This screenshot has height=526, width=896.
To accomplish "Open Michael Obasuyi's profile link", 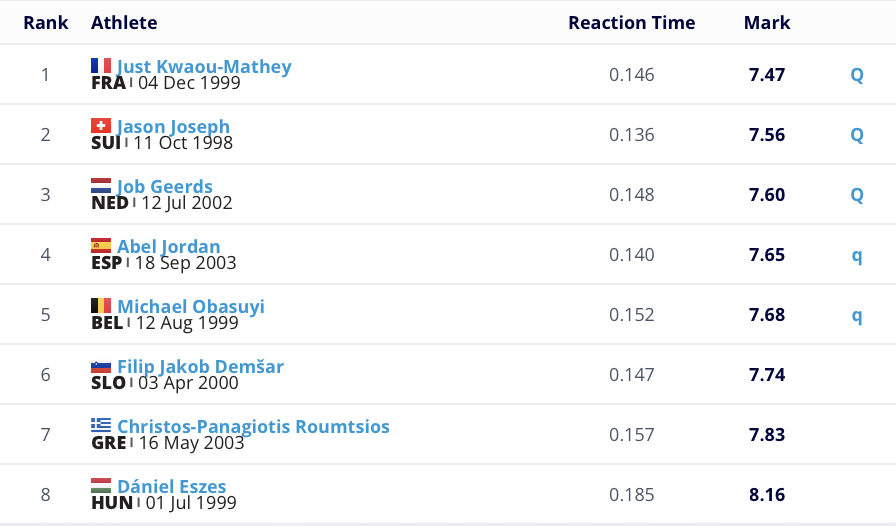I will point(191,307).
